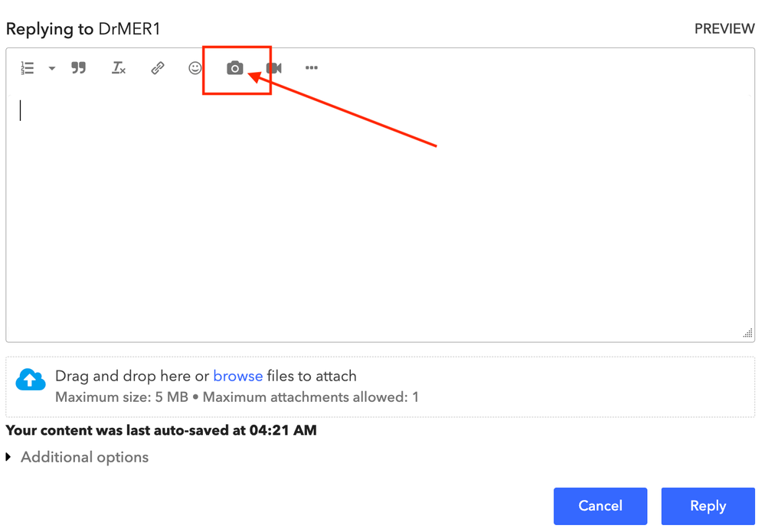Viewport: 765px width, 532px height.
Task: Insert a numbered list
Action: point(28,68)
